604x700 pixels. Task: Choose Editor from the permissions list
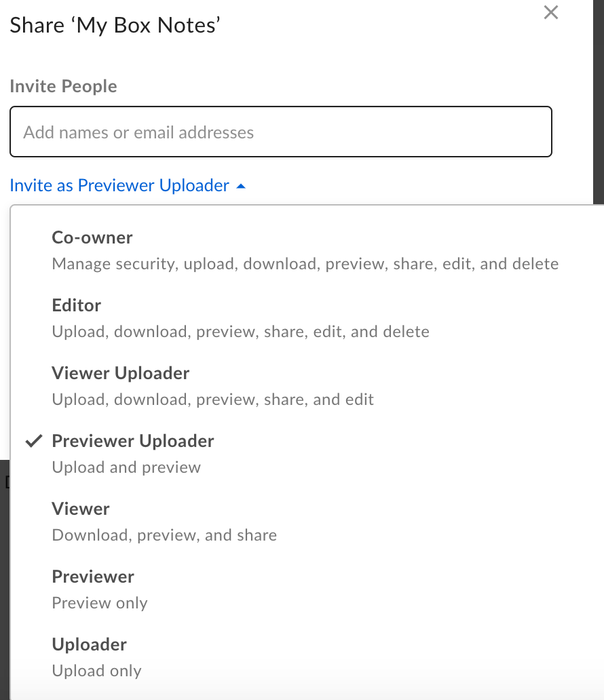[76, 305]
